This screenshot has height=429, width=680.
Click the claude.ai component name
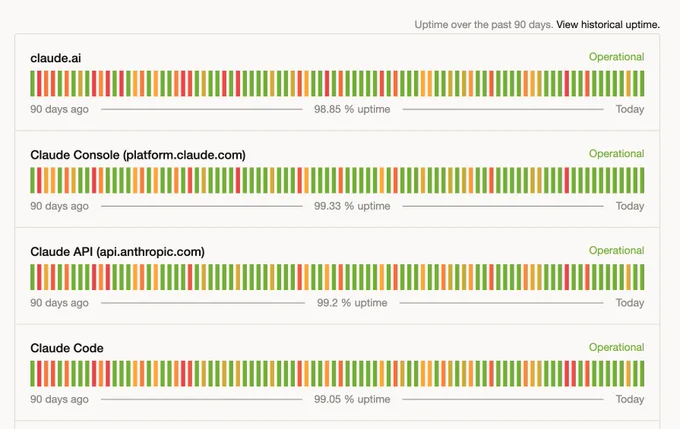(56, 58)
